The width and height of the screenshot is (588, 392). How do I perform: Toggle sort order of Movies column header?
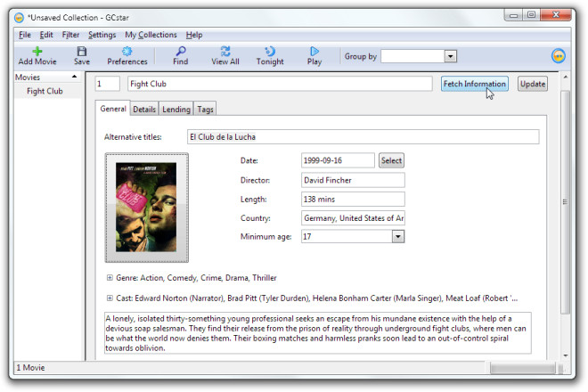(x=47, y=78)
